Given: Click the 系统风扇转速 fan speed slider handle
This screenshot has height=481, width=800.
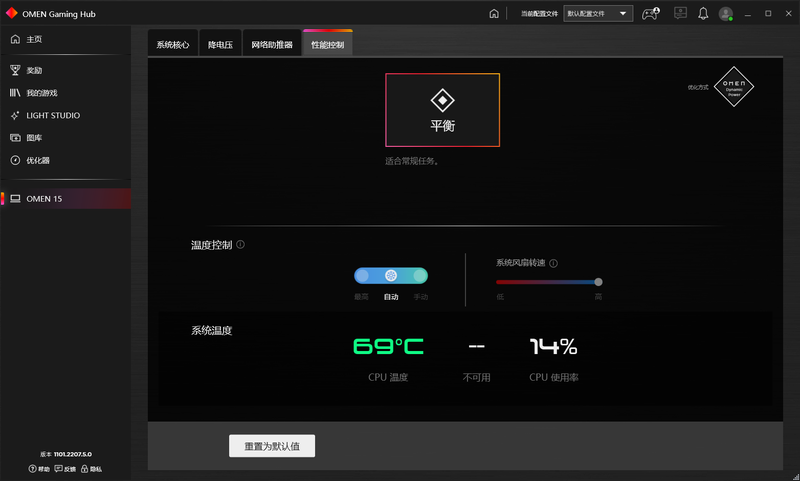Looking at the screenshot, I should click(598, 282).
